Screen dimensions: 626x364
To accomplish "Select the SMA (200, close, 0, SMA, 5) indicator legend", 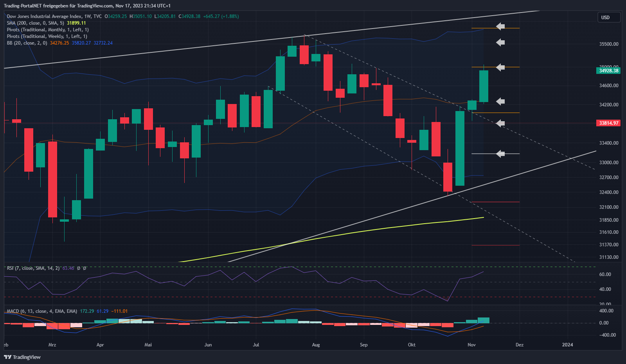I will (35, 23).
